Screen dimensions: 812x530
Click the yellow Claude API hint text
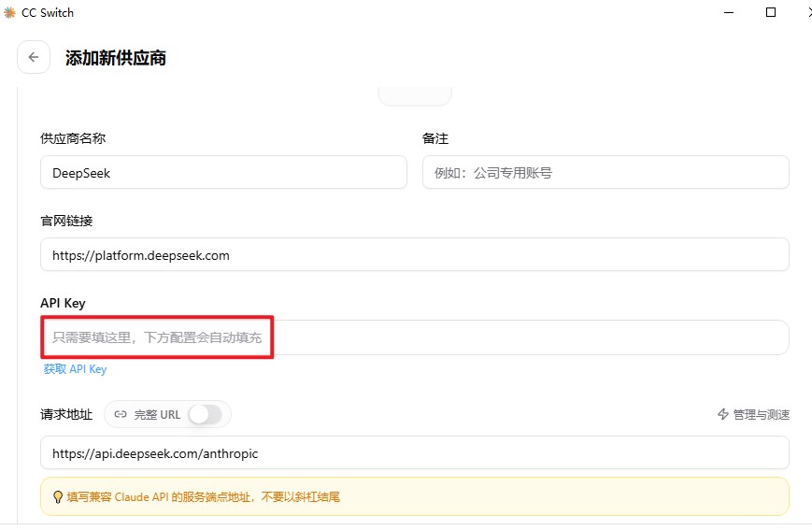204,497
